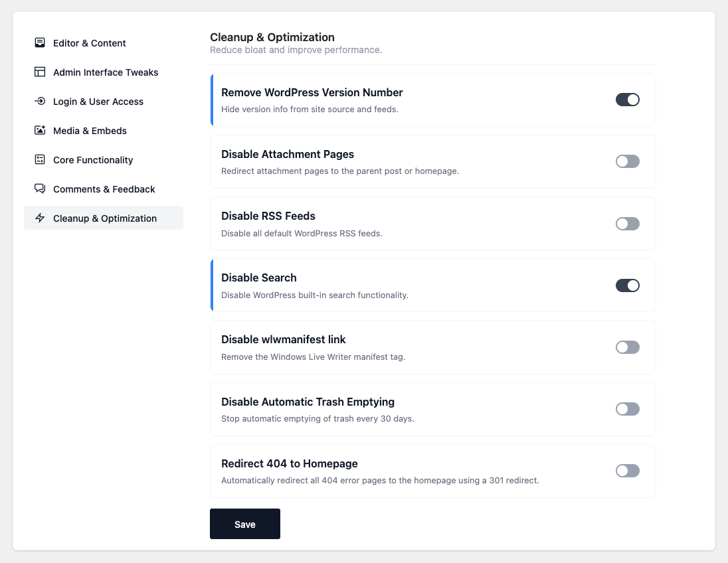The height and width of the screenshot is (563, 728).
Task: Click the Cleanup & Optimization lightning icon
Action: pyautogui.click(x=40, y=218)
